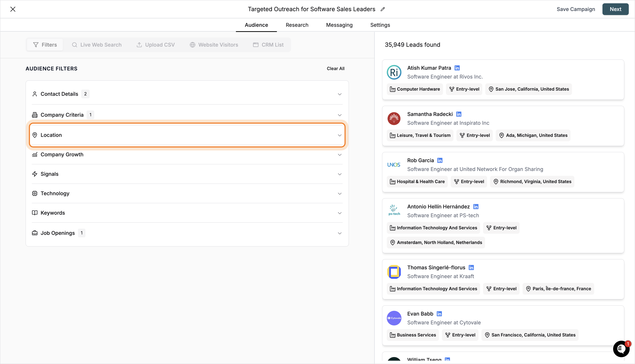This screenshot has width=635, height=364.
Task: Expand the Location filter section
Action: [x=340, y=135]
